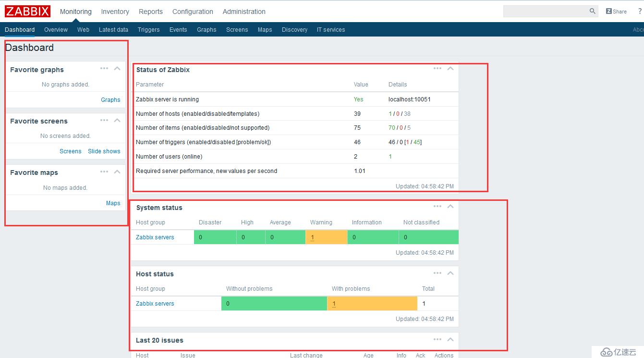
Task: Open Host status widget menu dots
Action: pyautogui.click(x=437, y=273)
